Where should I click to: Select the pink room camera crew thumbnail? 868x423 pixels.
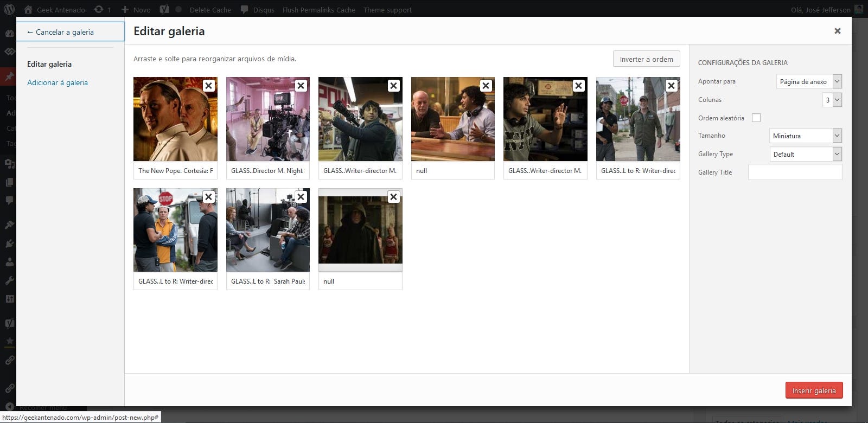click(268, 119)
